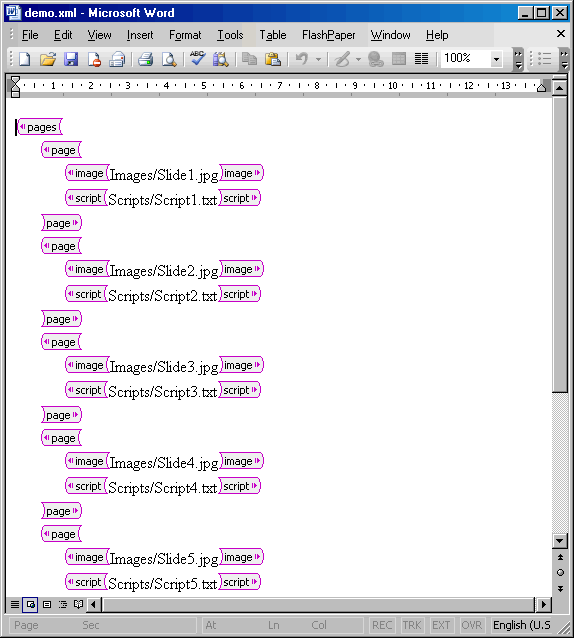Viewport: 574px width, 638px height.
Task: Open the File menu
Action: point(30,35)
